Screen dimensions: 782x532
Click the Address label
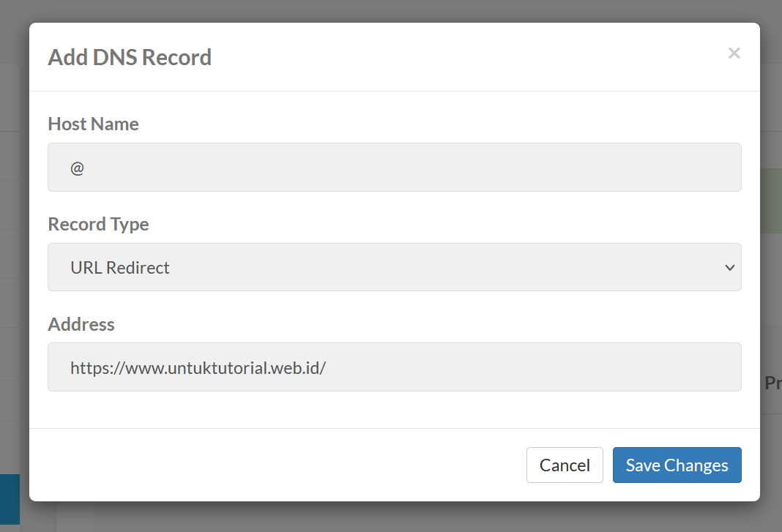click(81, 324)
